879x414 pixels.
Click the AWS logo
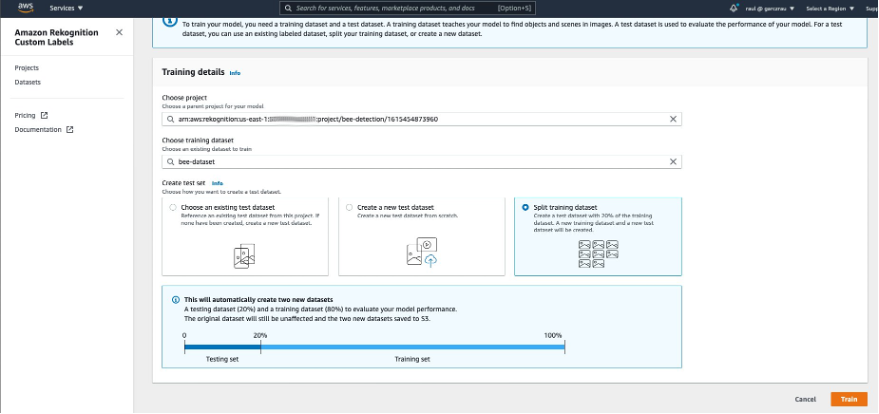click(x=26, y=8)
